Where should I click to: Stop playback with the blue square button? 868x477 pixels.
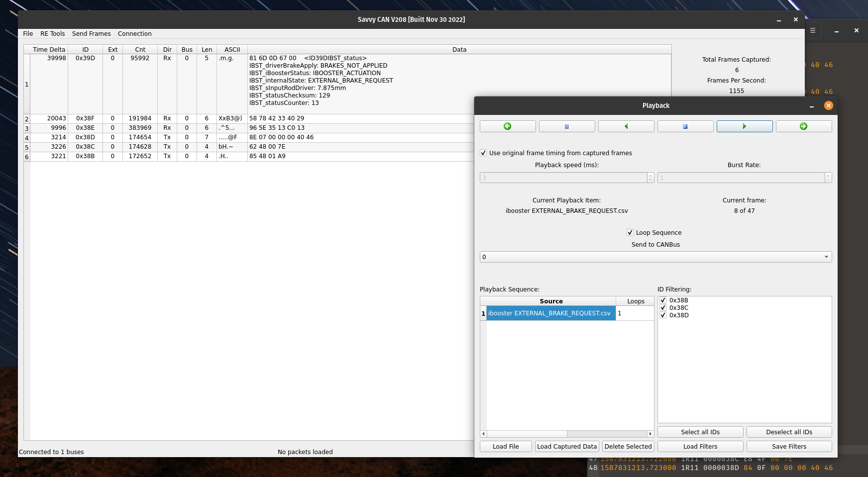685,126
